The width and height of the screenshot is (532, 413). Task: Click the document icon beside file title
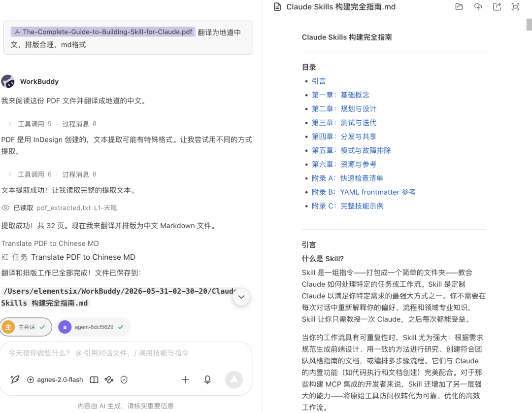coord(277,7)
